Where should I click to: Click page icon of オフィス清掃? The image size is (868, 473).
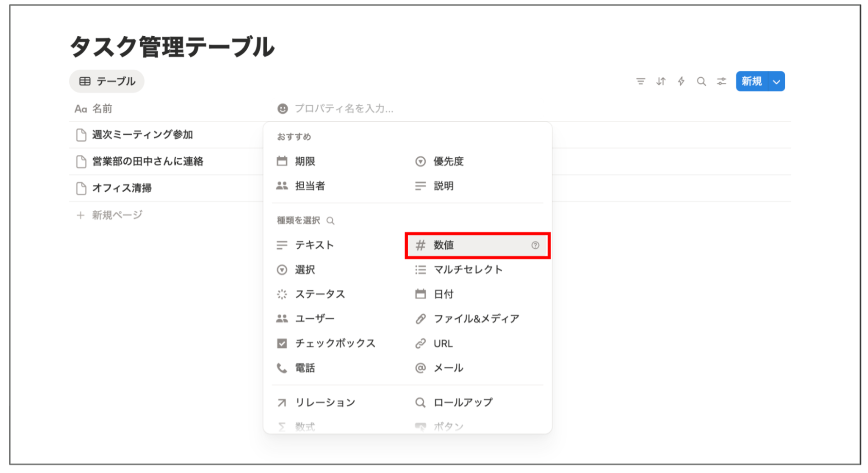(81, 188)
